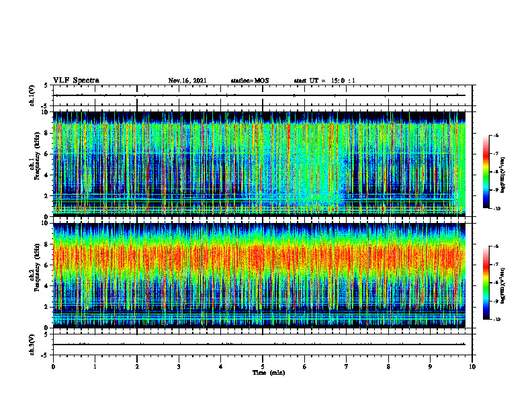
Task: Click the "station=MOS" header label
Action: (x=250, y=81)
